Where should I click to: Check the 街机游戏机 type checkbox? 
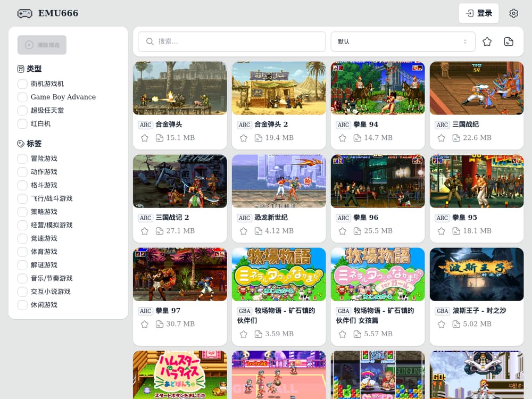[x=22, y=84]
